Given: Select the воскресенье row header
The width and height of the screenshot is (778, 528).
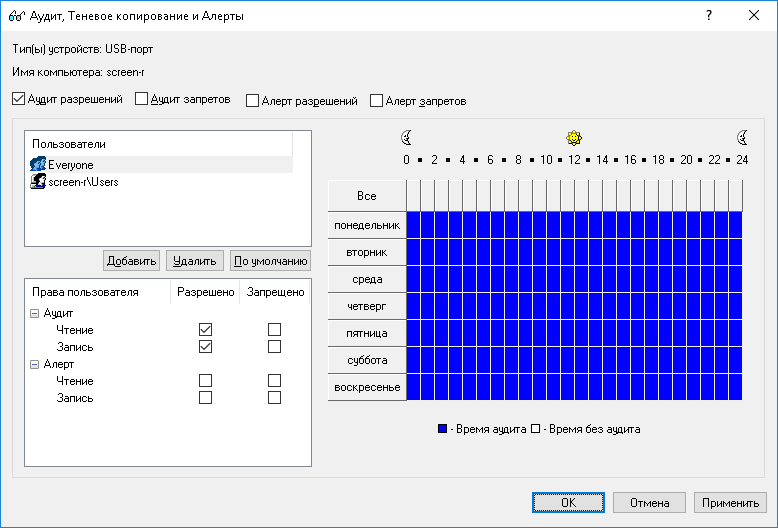Looking at the screenshot, I should point(367,387).
